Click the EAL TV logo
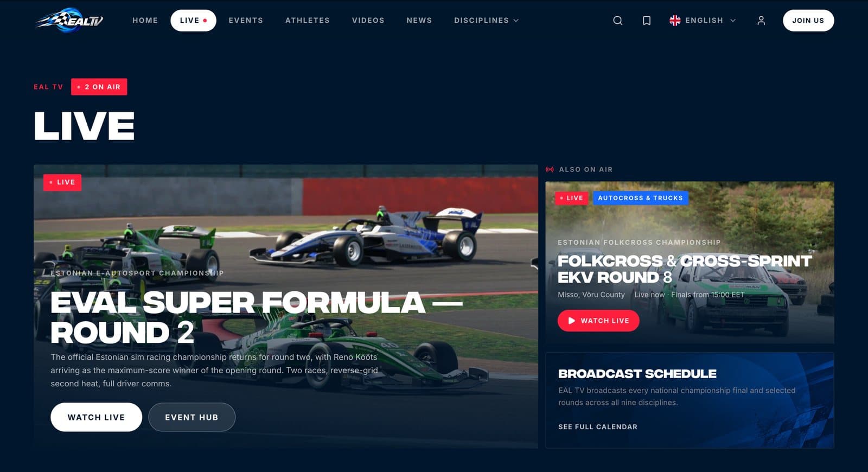Image resolution: width=868 pixels, height=472 pixels. tap(69, 21)
